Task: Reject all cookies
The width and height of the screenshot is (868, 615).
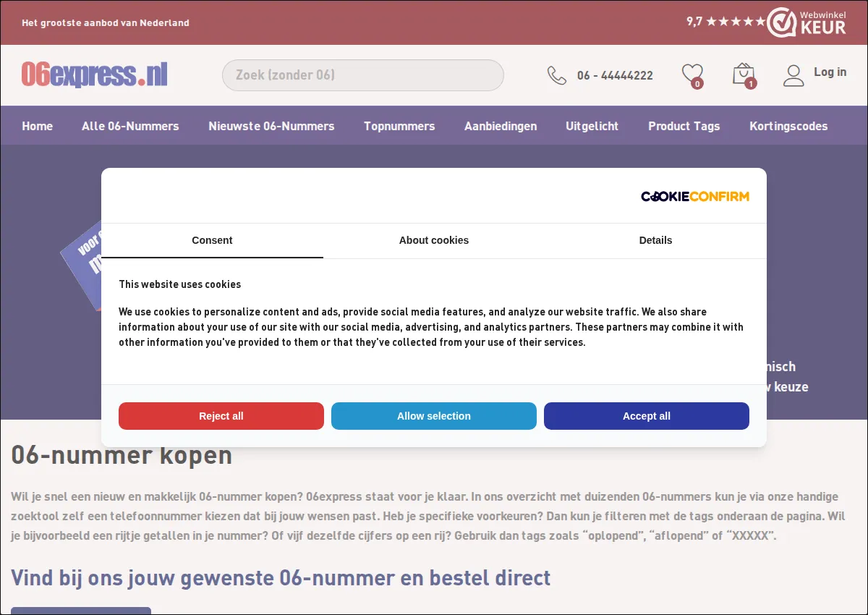Action: click(221, 416)
